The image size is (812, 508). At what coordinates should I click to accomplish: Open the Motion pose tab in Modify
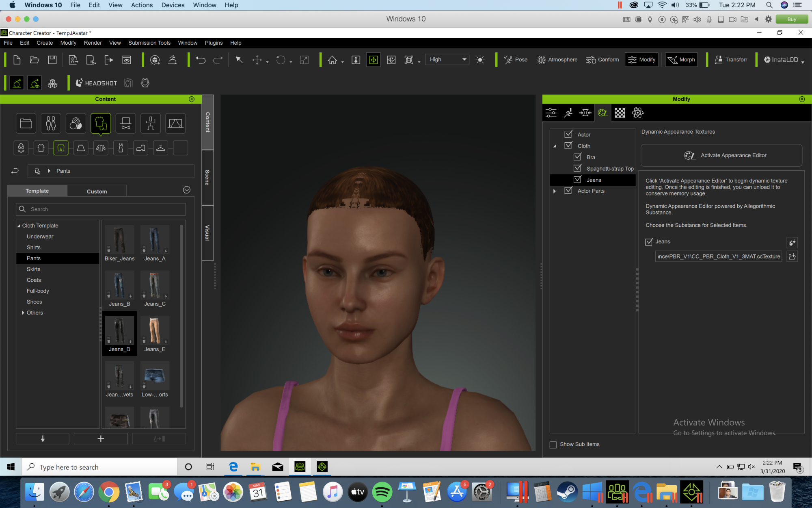coord(568,113)
